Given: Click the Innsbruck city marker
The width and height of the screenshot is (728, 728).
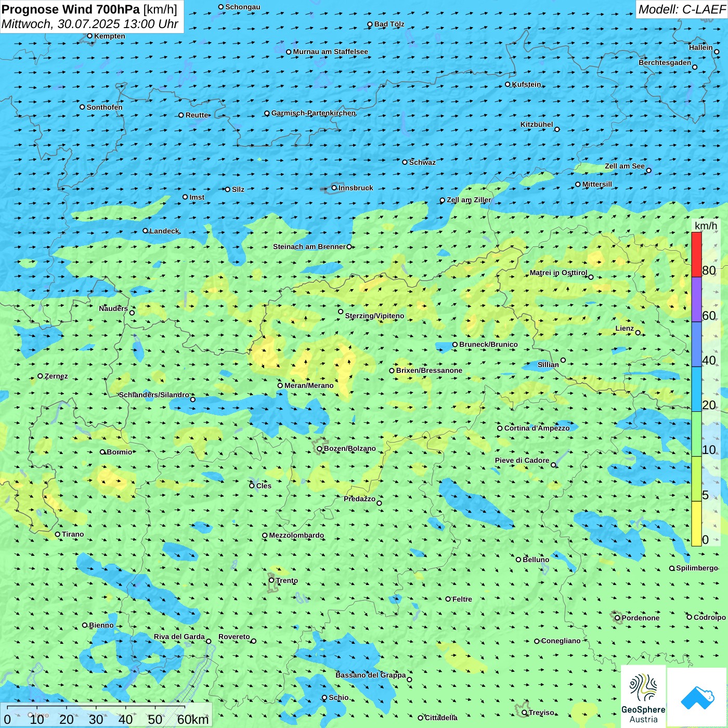Looking at the screenshot, I should tap(334, 188).
